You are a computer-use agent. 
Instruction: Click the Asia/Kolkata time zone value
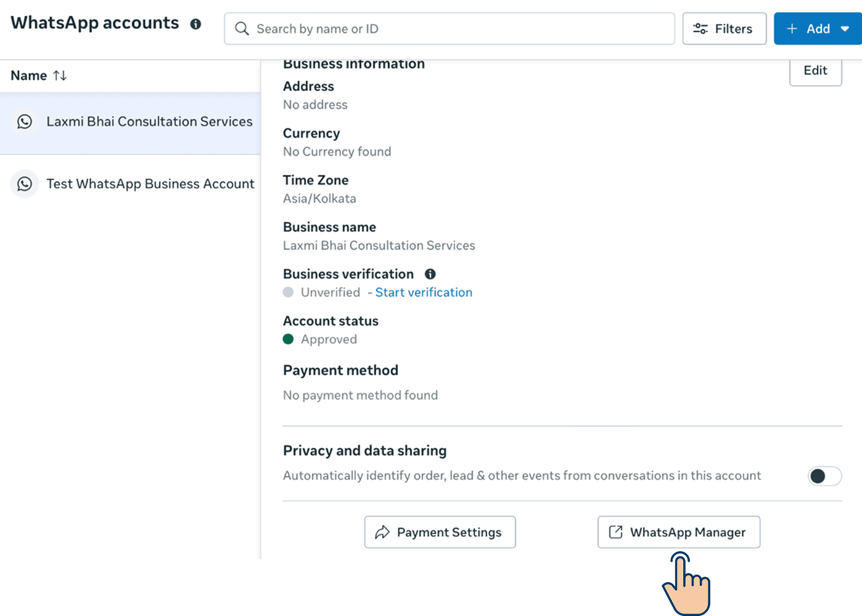[319, 199]
